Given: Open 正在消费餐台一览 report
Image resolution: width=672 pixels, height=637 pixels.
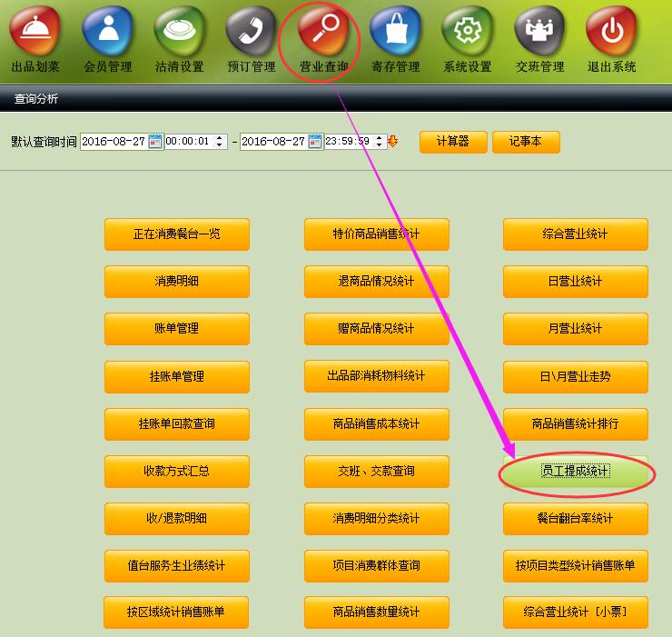Looking at the screenshot, I should (176, 234).
